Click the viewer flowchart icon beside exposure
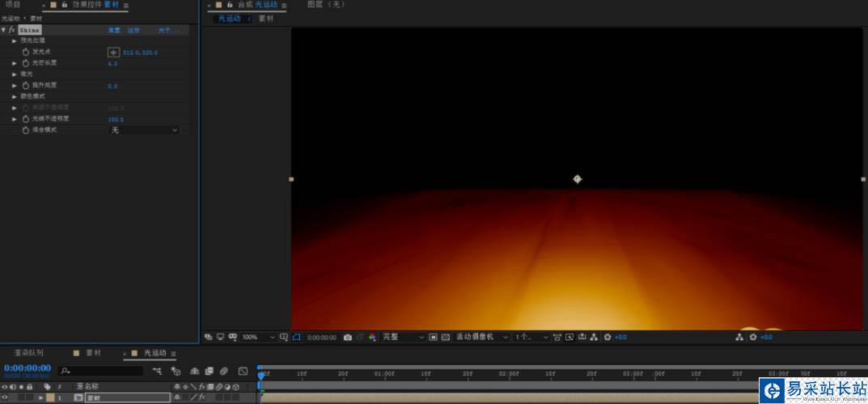 pyautogui.click(x=595, y=337)
